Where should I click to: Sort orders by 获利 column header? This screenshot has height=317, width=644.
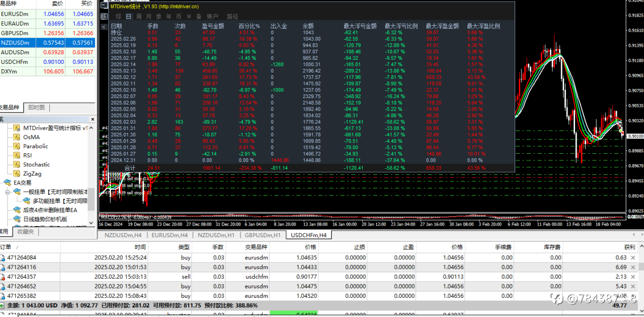click(629, 247)
